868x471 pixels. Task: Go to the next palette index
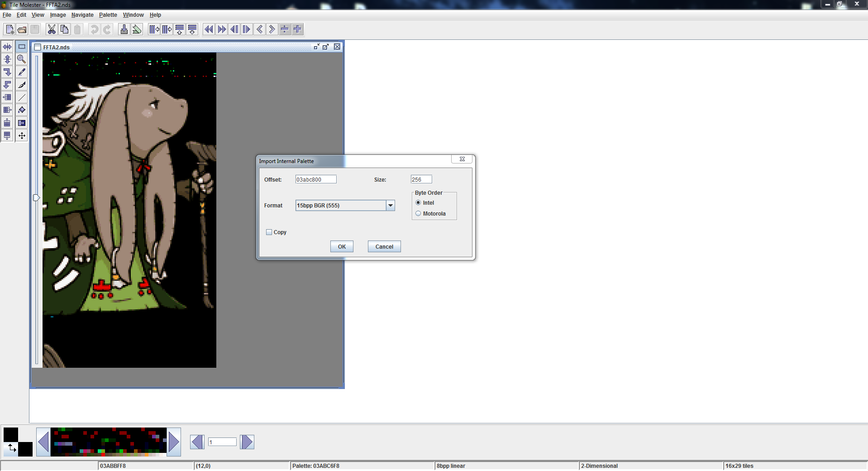coord(247,442)
